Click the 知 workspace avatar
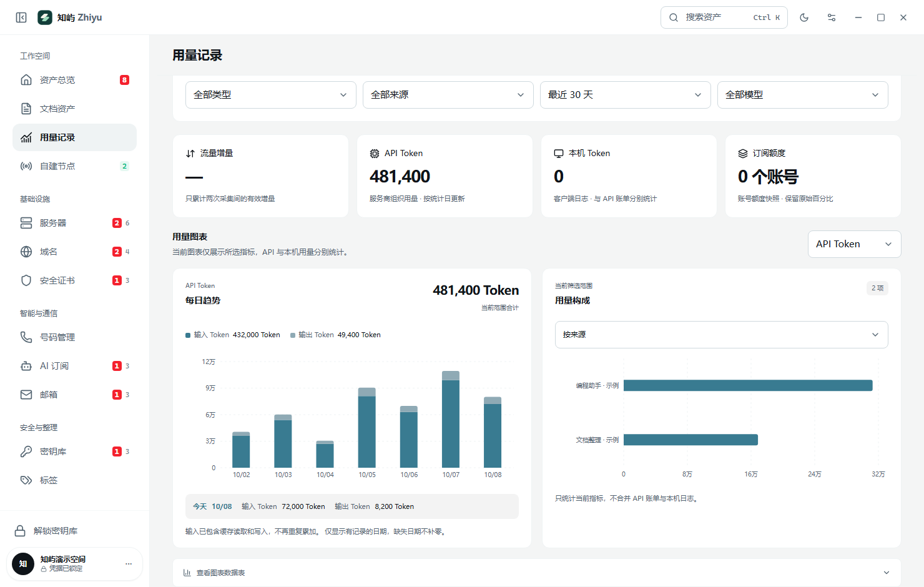Image resolution: width=924 pixels, height=587 pixels. 23,564
